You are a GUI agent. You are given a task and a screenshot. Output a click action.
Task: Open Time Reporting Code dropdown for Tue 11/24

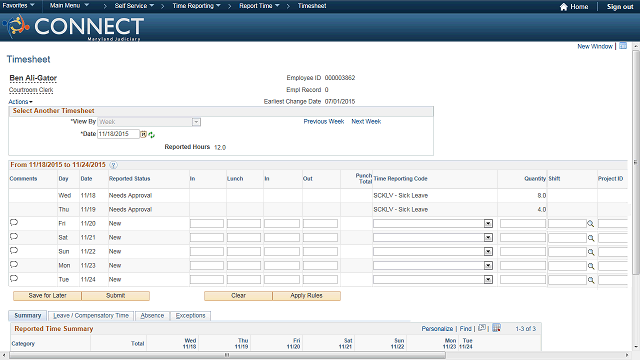click(488, 280)
